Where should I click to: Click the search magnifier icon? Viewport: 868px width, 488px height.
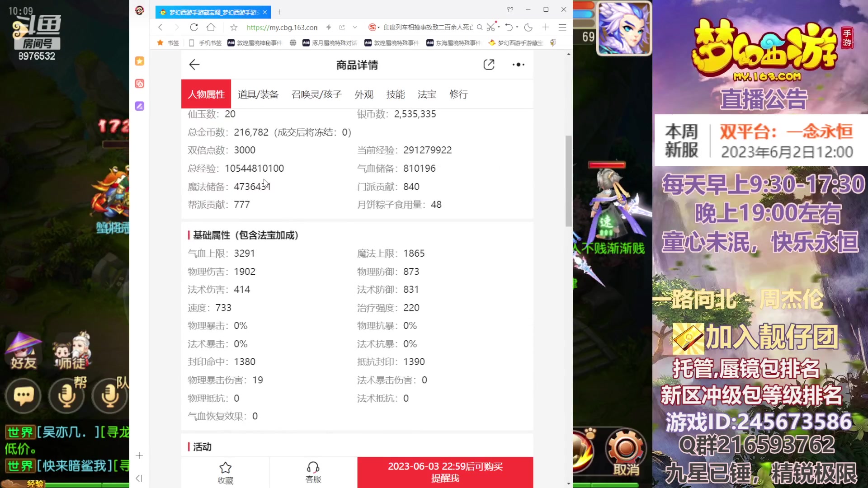480,28
